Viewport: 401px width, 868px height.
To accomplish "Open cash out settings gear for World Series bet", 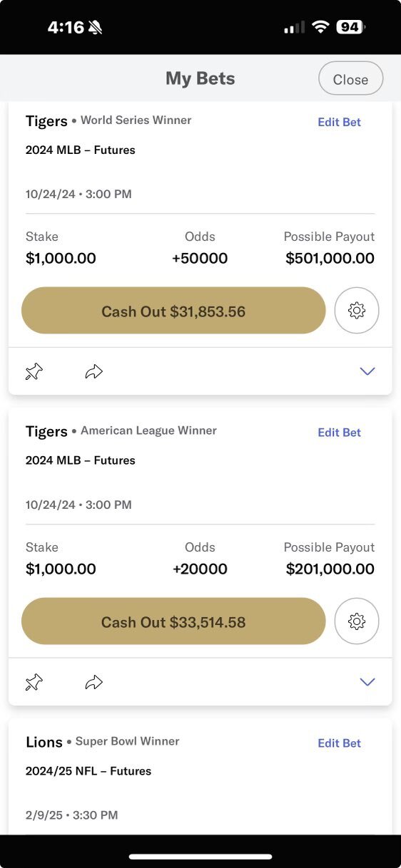I will coord(357,310).
